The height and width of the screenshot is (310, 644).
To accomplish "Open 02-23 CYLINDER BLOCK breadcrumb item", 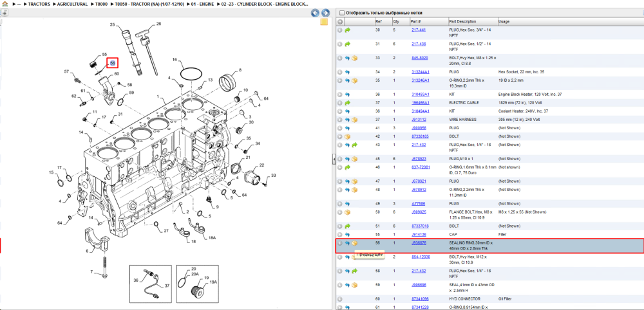I will pos(265,4).
